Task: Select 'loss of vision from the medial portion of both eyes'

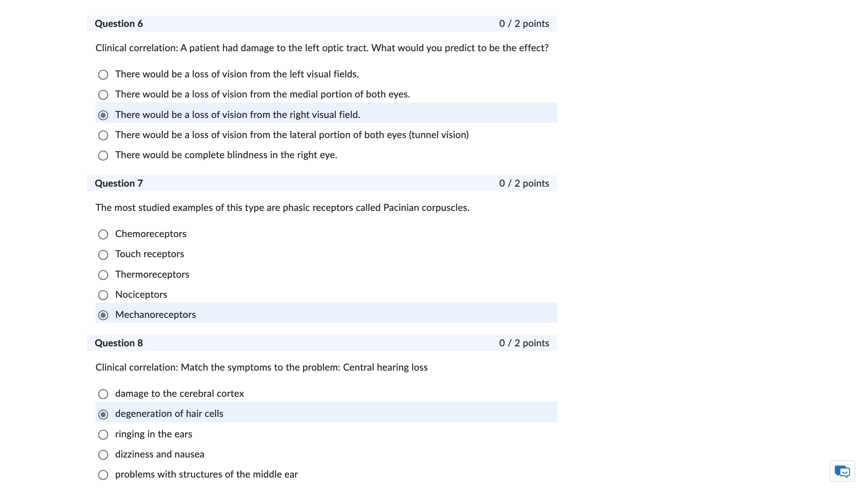Action: (103, 95)
